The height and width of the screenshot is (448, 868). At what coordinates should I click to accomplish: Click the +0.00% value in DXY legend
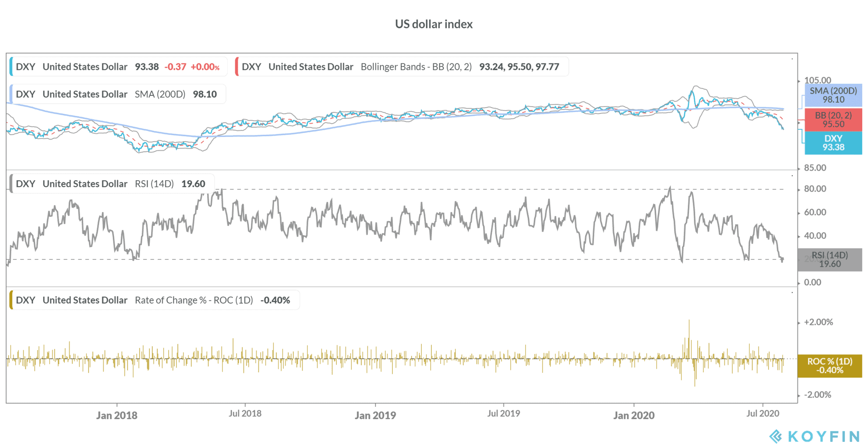pyautogui.click(x=205, y=67)
